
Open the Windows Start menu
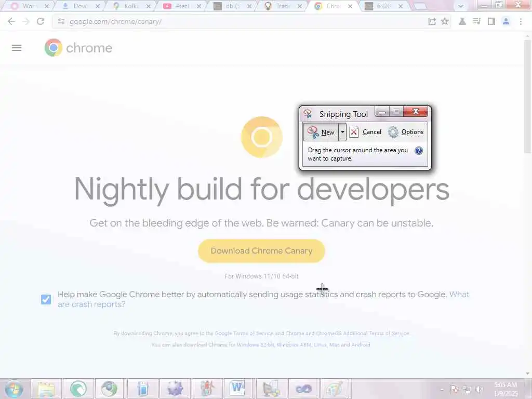[x=14, y=389]
